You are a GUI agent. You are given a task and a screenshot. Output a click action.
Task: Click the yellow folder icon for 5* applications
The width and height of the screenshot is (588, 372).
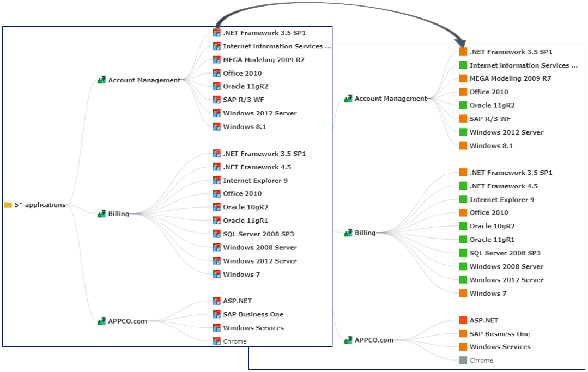(8, 205)
